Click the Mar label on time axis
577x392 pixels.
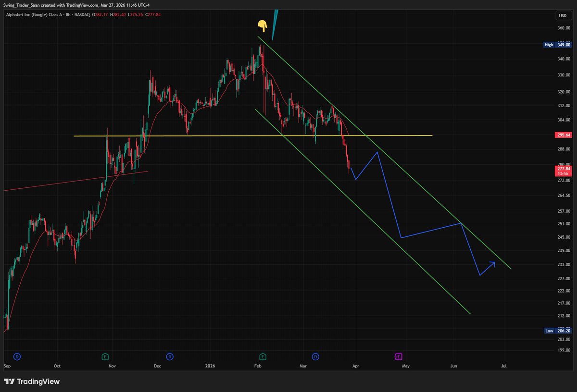pyautogui.click(x=303, y=366)
